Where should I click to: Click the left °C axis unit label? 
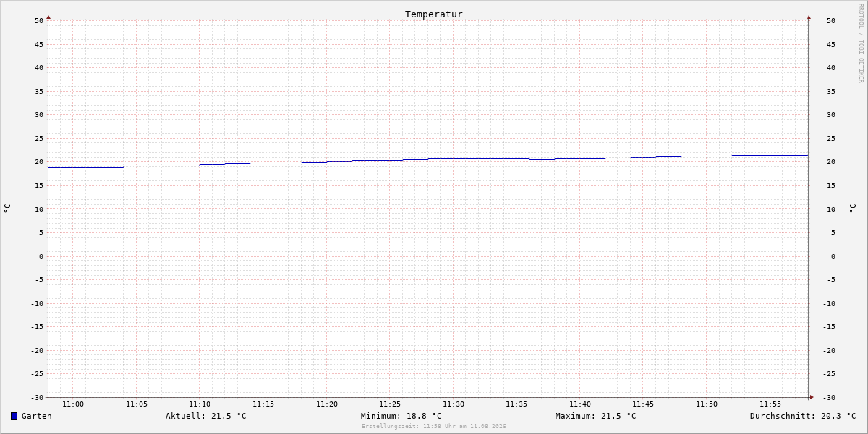tap(7, 208)
